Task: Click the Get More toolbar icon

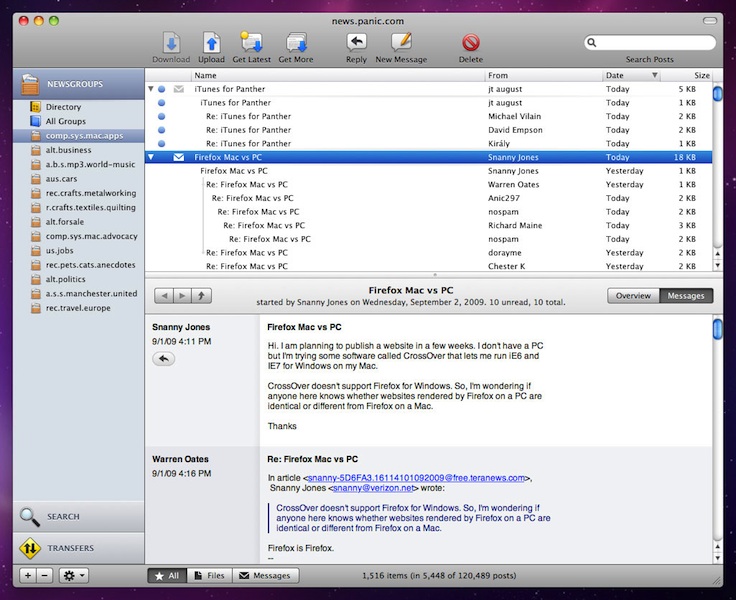Action: (x=296, y=42)
